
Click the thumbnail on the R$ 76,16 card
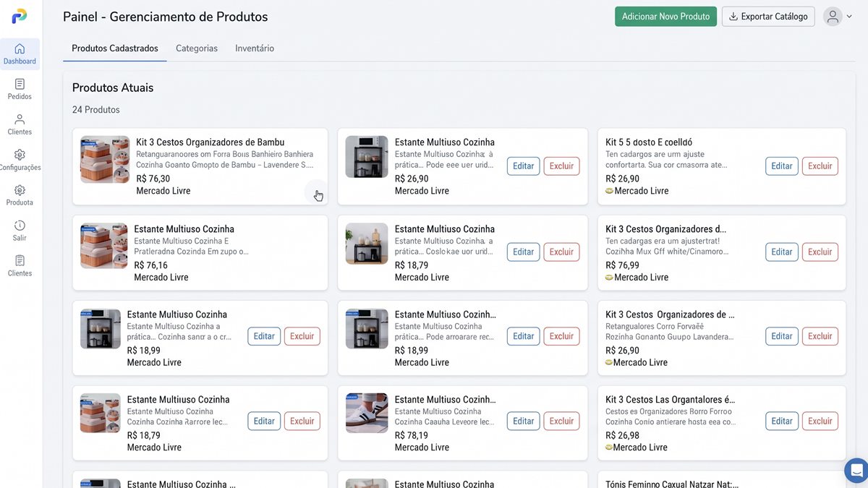tap(104, 246)
